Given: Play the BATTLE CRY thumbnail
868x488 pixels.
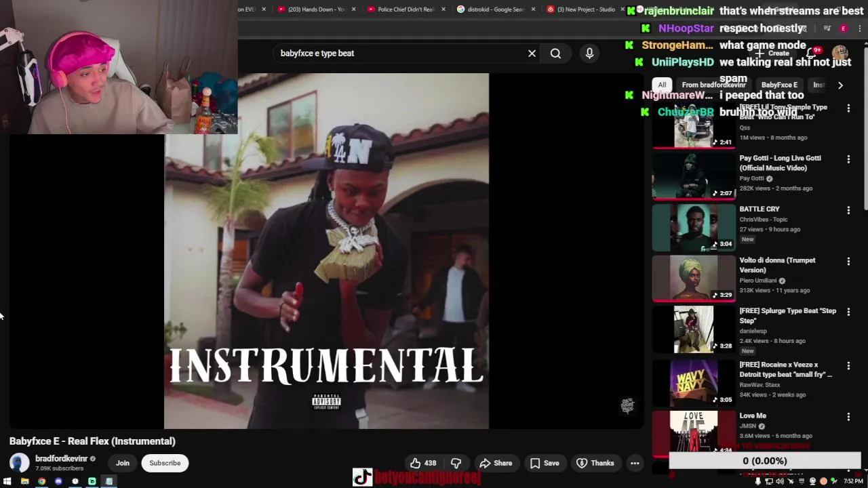Looking at the screenshot, I should point(694,227).
